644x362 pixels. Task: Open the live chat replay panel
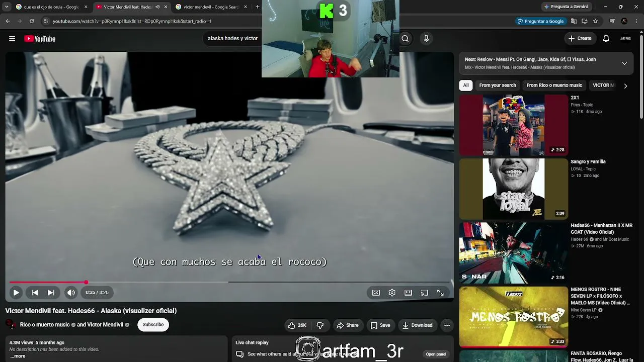(x=436, y=354)
